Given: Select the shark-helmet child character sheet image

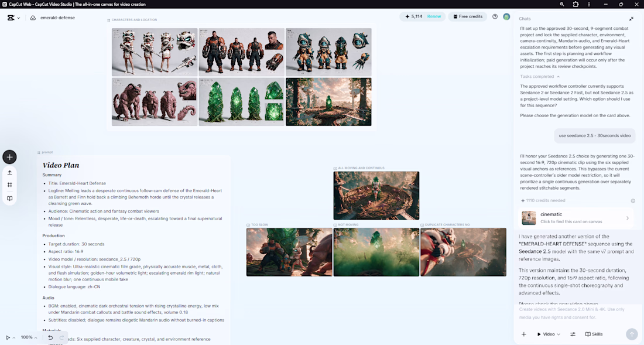Looking at the screenshot, I should coord(328,52).
